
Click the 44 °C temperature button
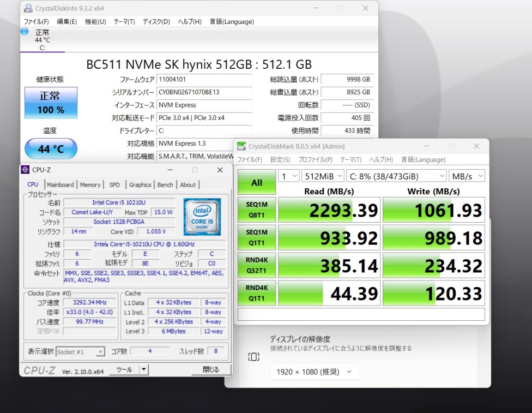(51, 149)
